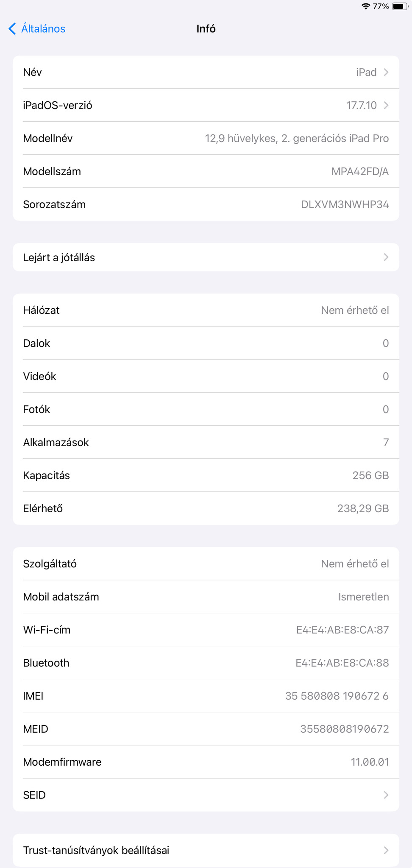
Task: Select the Bluetooth address row
Action: pyautogui.click(x=206, y=663)
